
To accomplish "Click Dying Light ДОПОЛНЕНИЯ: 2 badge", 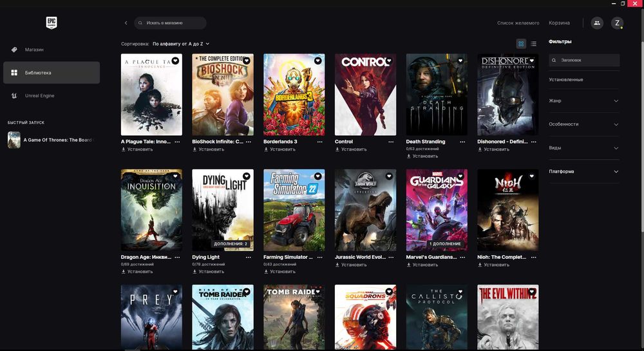I will point(231,244).
